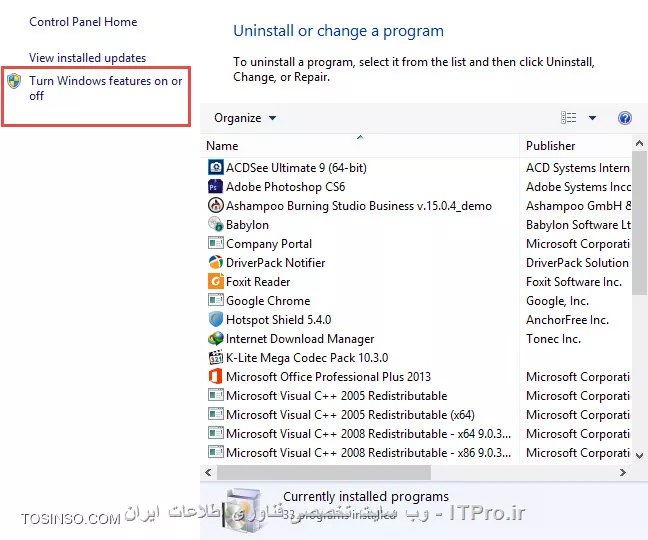The height and width of the screenshot is (540, 648).
Task: Click the Visual C++ 2008 x86 Redistributable icon
Action: (215, 452)
